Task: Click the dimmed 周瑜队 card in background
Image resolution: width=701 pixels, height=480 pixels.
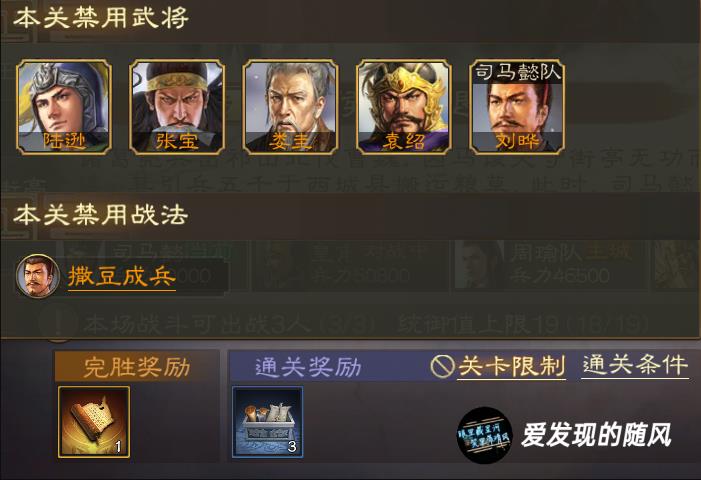Action: pyautogui.click(x=550, y=265)
